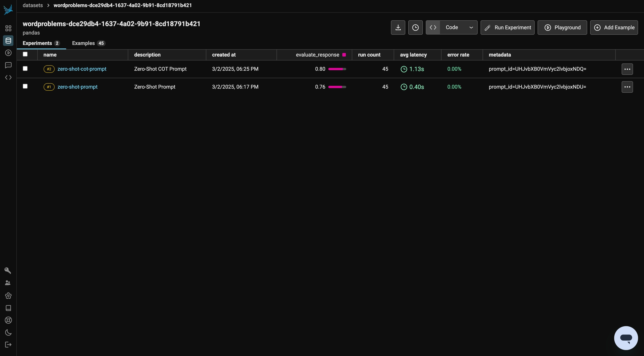
Task: Click the evaluate_response pink color swatch
Action: [344, 55]
